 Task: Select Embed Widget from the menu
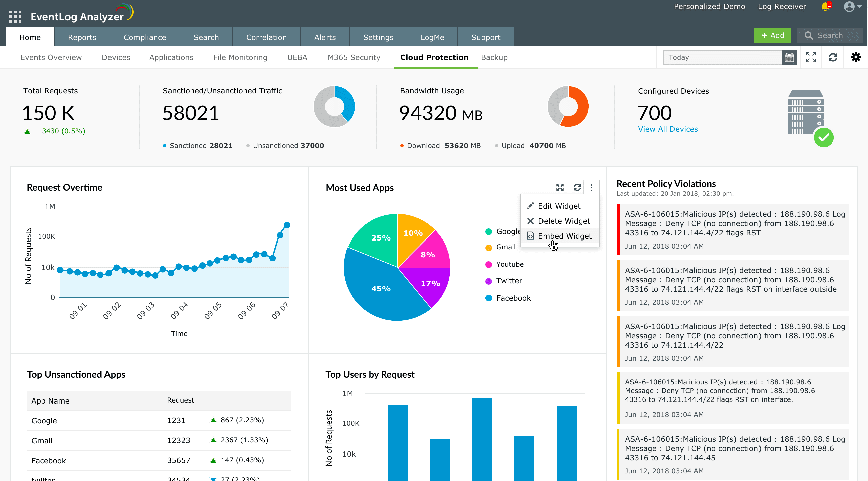click(x=564, y=236)
